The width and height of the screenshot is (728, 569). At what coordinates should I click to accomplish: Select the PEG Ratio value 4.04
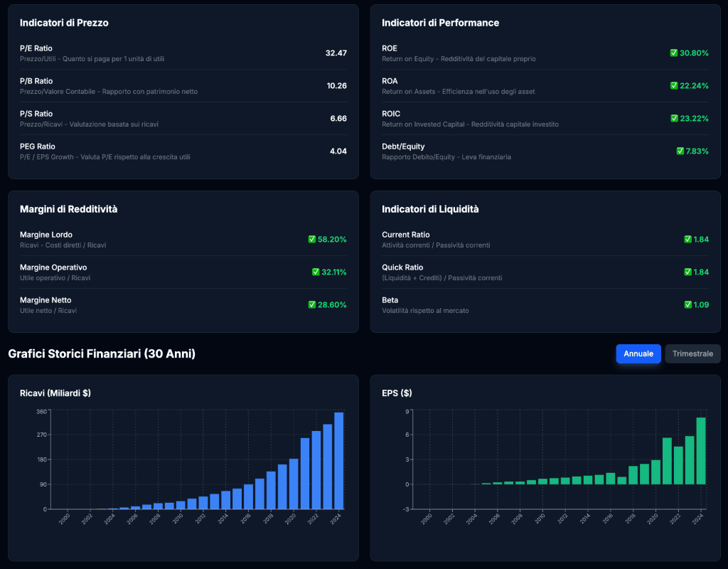(x=338, y=151)
